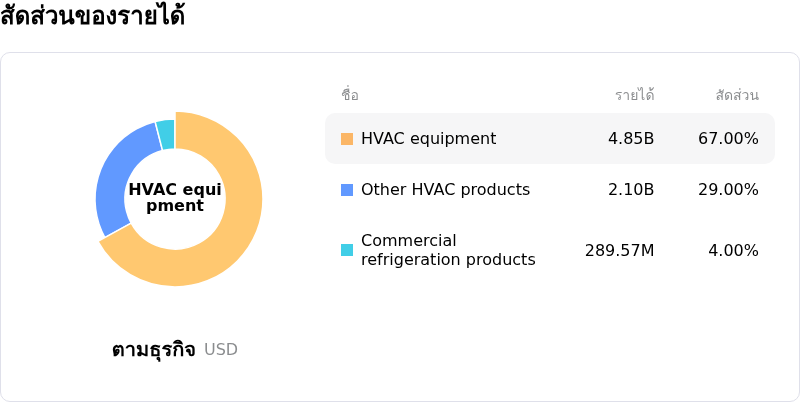Select the Other HVAC products name
800x402 pixels.
[x=445, y=190]
